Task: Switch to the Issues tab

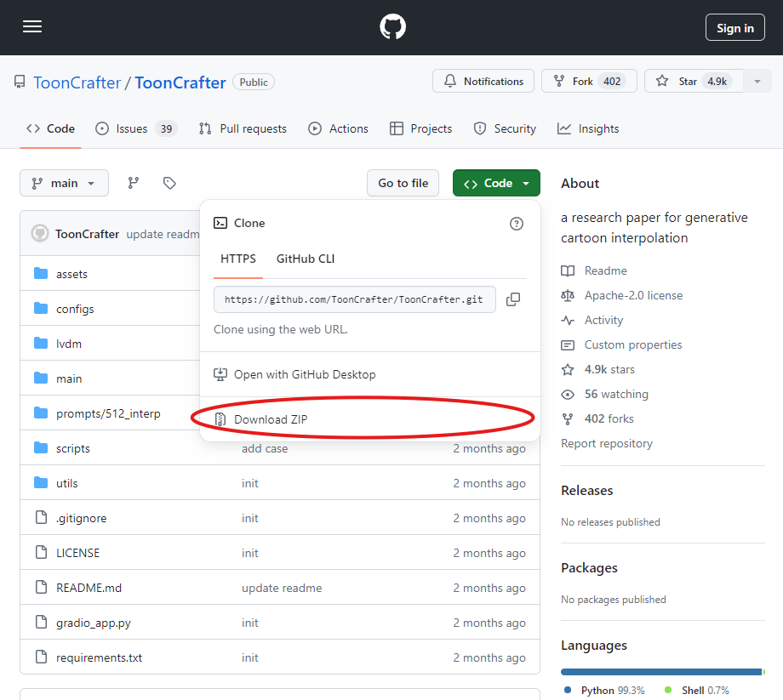Action: click(x=136, y=128)
